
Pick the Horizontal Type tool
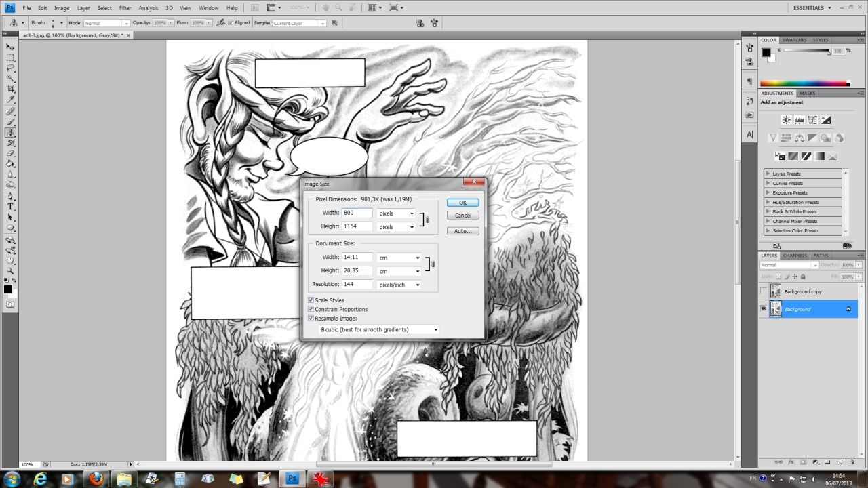click(x=11, y=206)
